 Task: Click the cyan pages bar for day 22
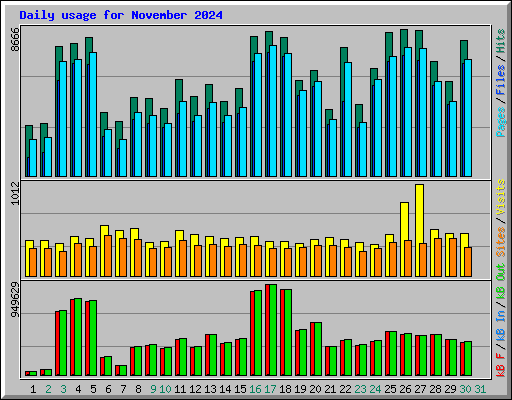[x=348, y=119]
